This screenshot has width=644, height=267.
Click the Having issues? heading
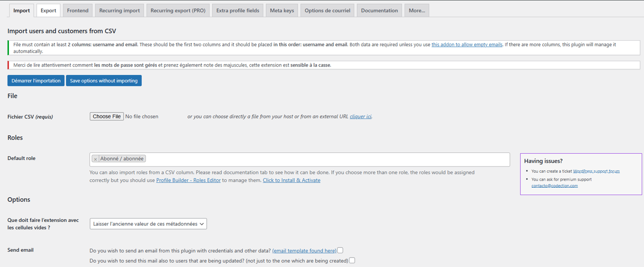click(x=543, y=161)
